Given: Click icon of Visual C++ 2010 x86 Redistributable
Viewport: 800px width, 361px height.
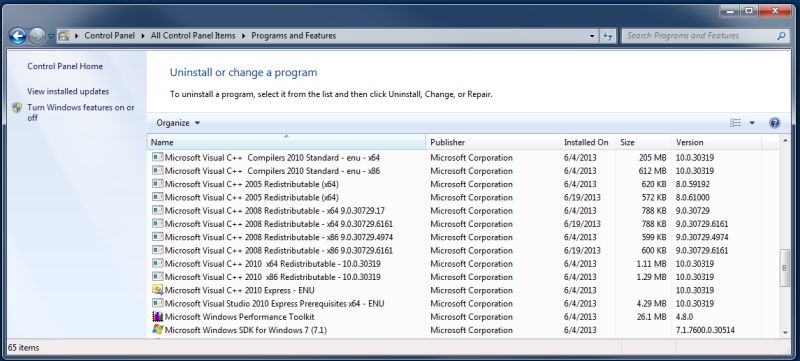Looking at the screenshot, I should coord(158,276).
